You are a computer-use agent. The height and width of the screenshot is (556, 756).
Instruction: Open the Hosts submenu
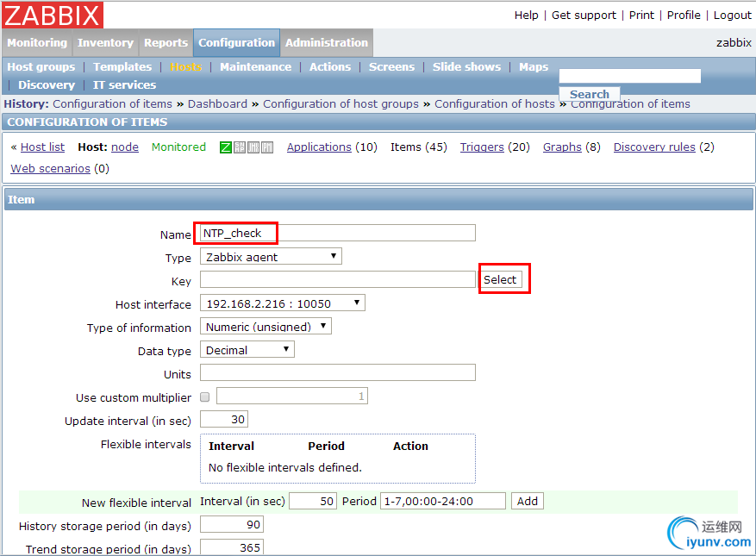(x=185, y=67)
